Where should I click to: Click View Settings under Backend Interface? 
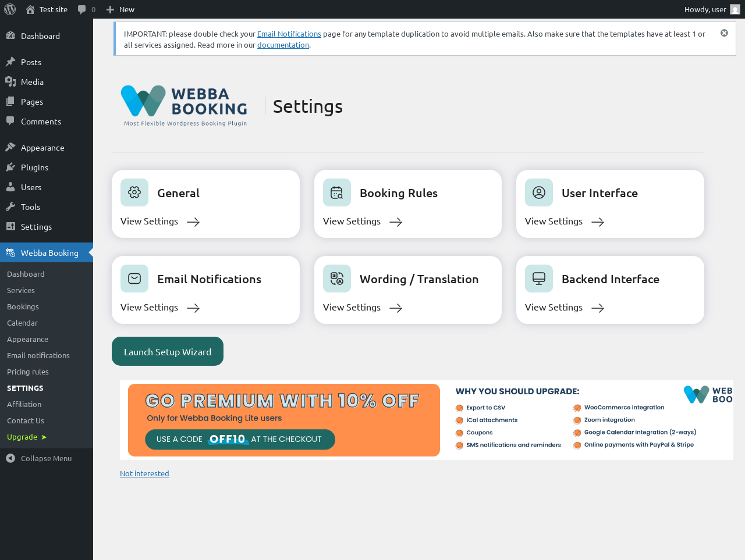554,307
